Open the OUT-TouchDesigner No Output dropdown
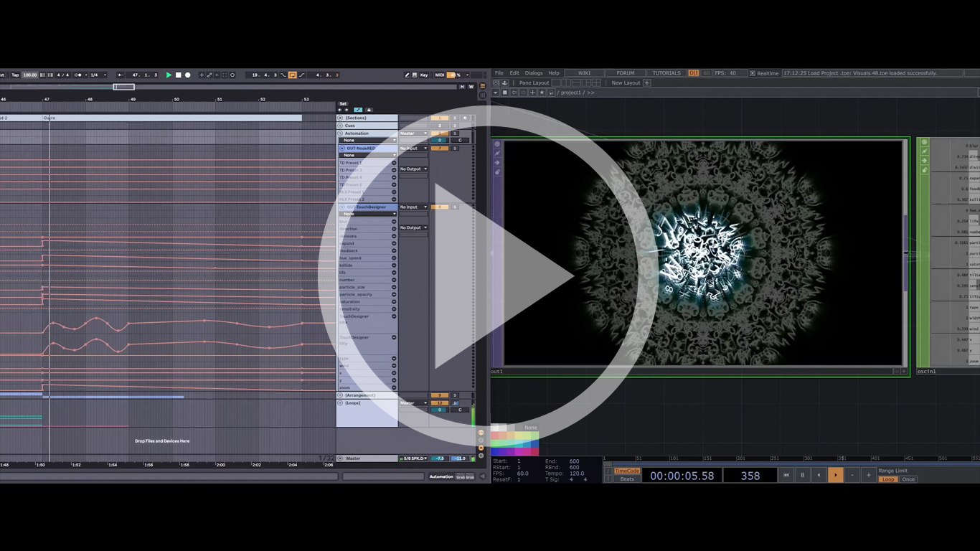 pos(413,227)
